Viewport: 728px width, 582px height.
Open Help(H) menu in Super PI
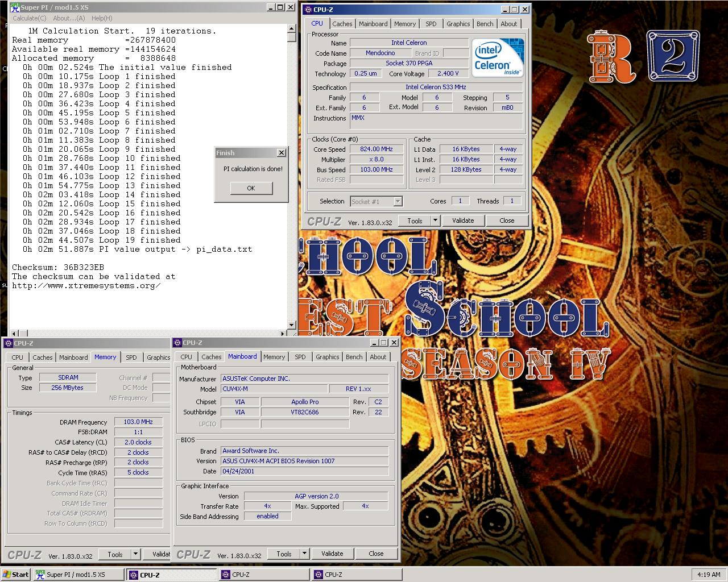[x=102, y=18]
